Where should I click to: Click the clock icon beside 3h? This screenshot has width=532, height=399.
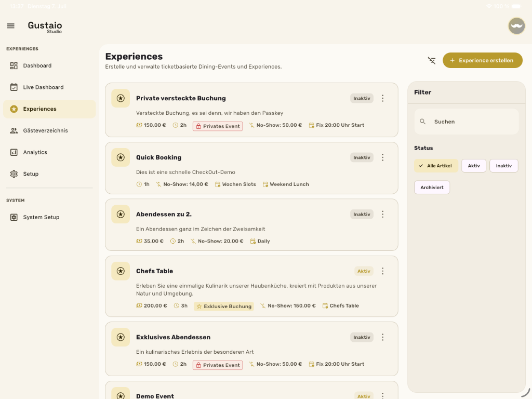click(x=177, y=305)
